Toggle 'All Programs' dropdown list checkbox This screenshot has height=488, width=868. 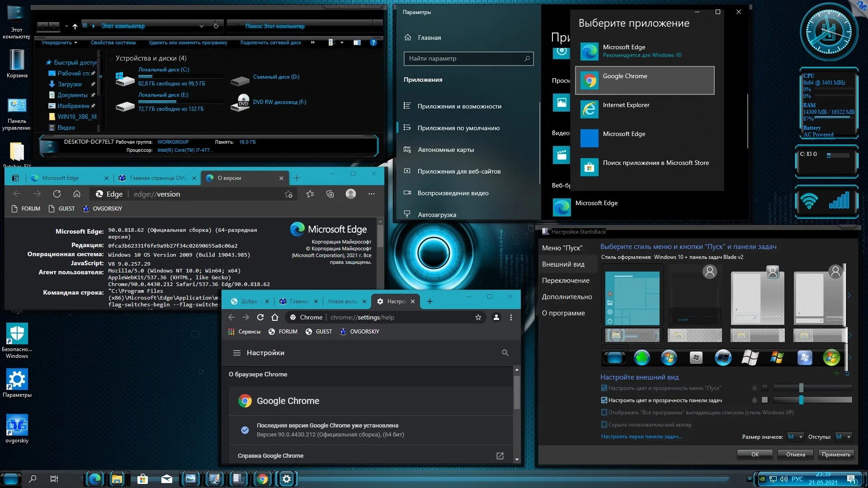(604, 412)
